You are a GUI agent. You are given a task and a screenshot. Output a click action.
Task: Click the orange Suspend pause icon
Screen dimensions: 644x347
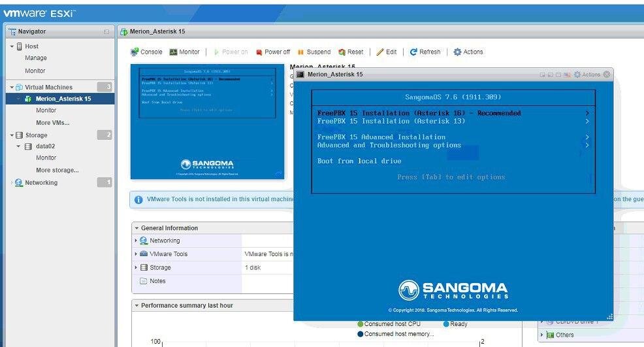(300, 52)
